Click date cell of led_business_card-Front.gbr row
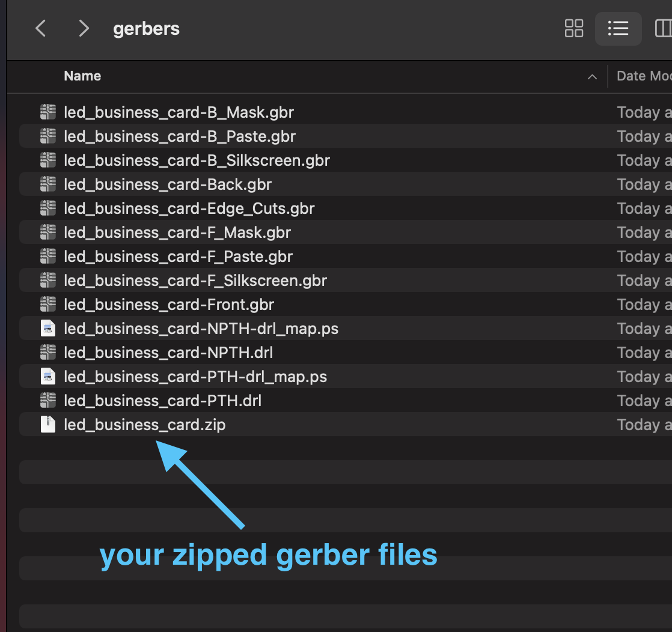Screen dimensions: 672x632 644,304
